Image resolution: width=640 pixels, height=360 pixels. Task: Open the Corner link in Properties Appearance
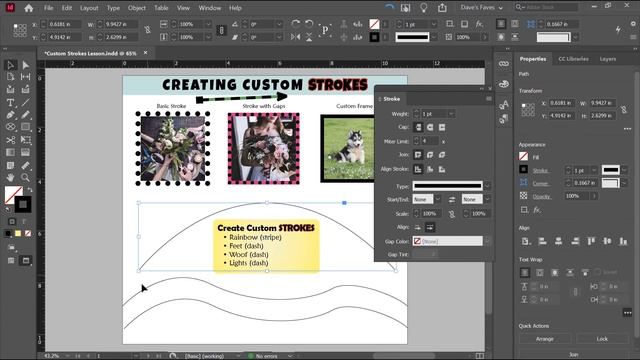click(540, 184)
